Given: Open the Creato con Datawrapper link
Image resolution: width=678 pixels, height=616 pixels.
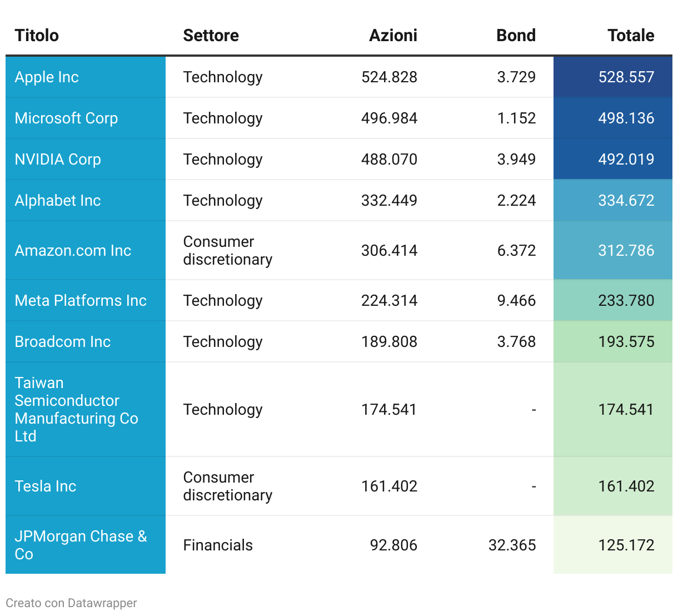Looking at the screenshot, I should (x=71, y=603).
